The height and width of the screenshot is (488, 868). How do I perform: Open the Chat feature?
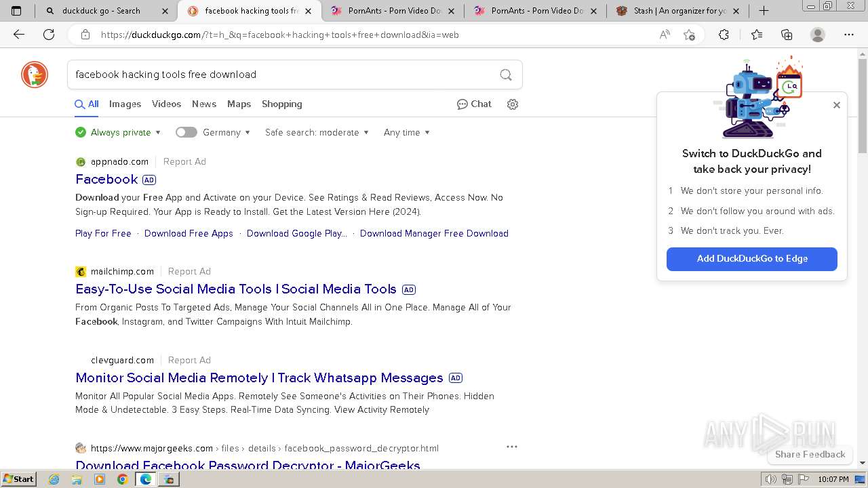coord(474,104)
